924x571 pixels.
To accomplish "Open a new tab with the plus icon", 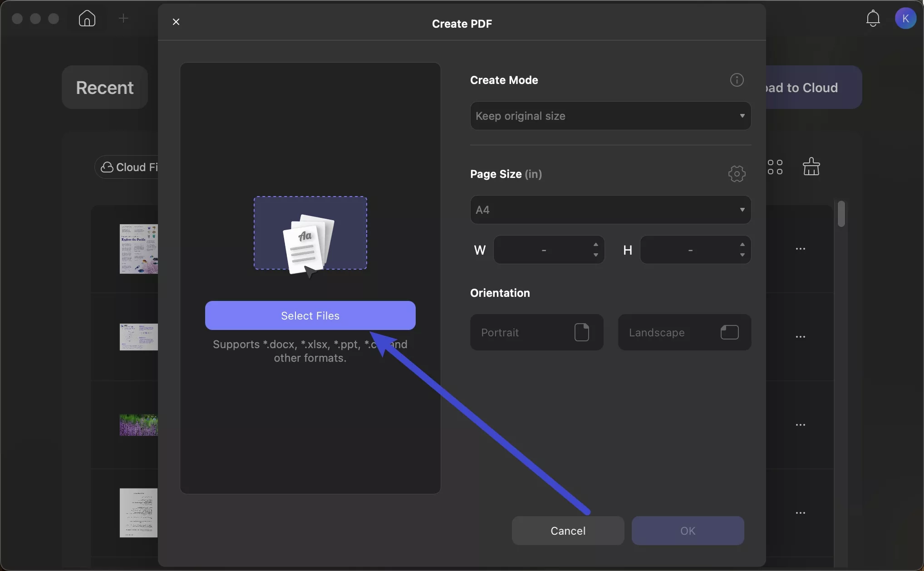I will (x=123, y=18).
